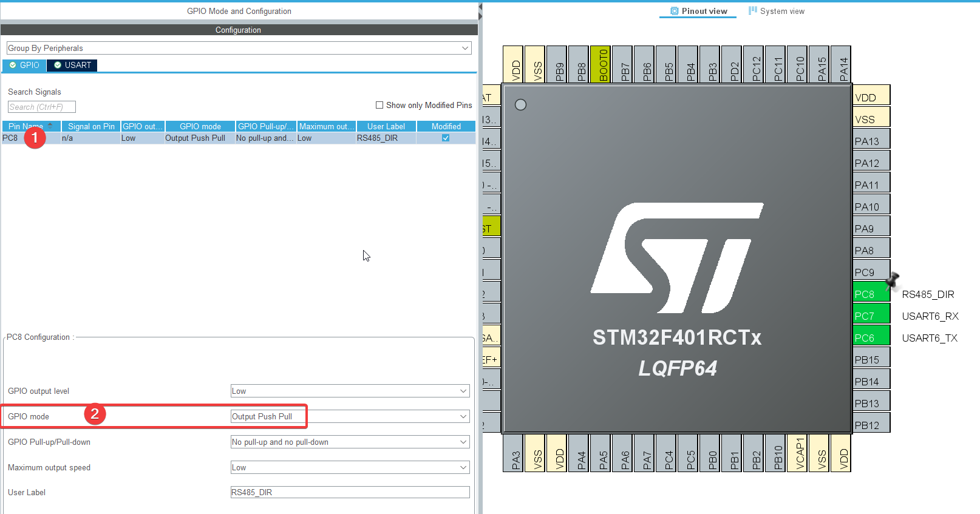Click the PA13 pin on chip
Screen dimensions: 980x514
[871, 141]
